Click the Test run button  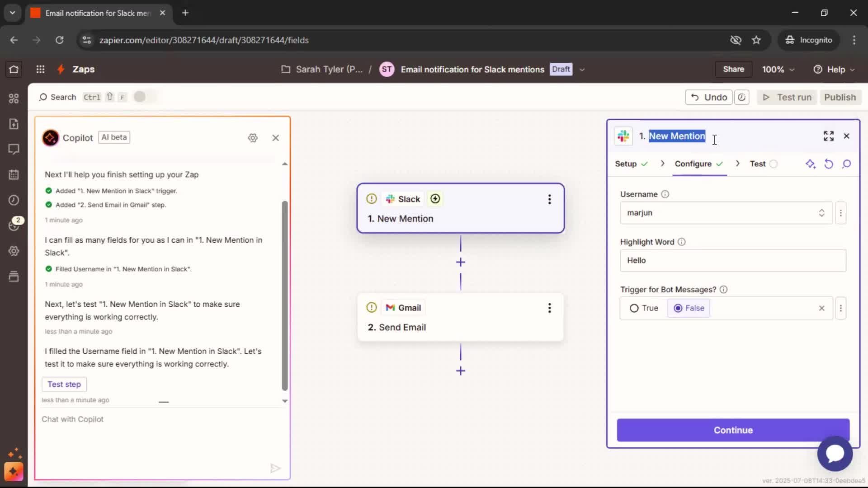[787, 97]
